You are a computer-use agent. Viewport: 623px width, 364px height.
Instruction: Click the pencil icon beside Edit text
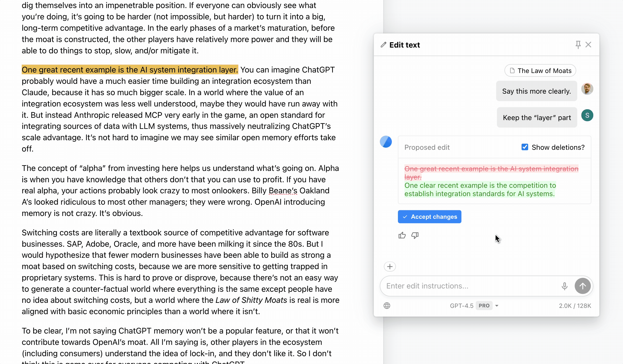[383, 45]
